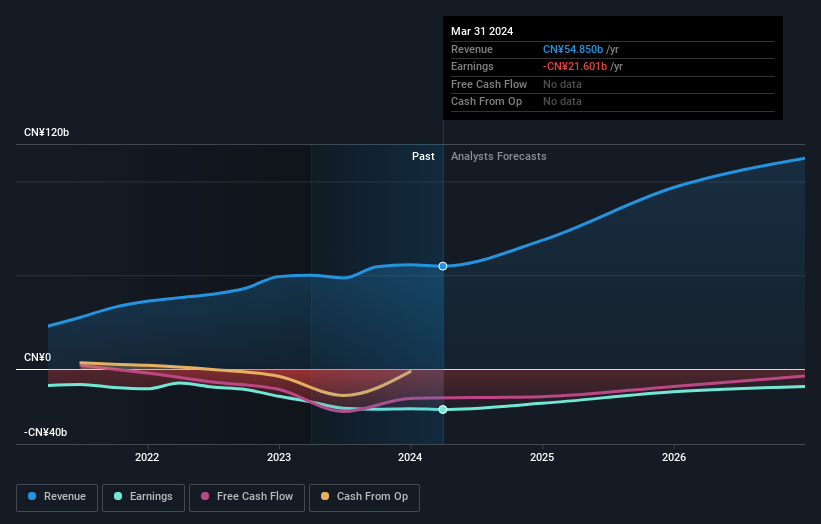Click the Cash From Op tooltip row label

[x=486, y=102]
